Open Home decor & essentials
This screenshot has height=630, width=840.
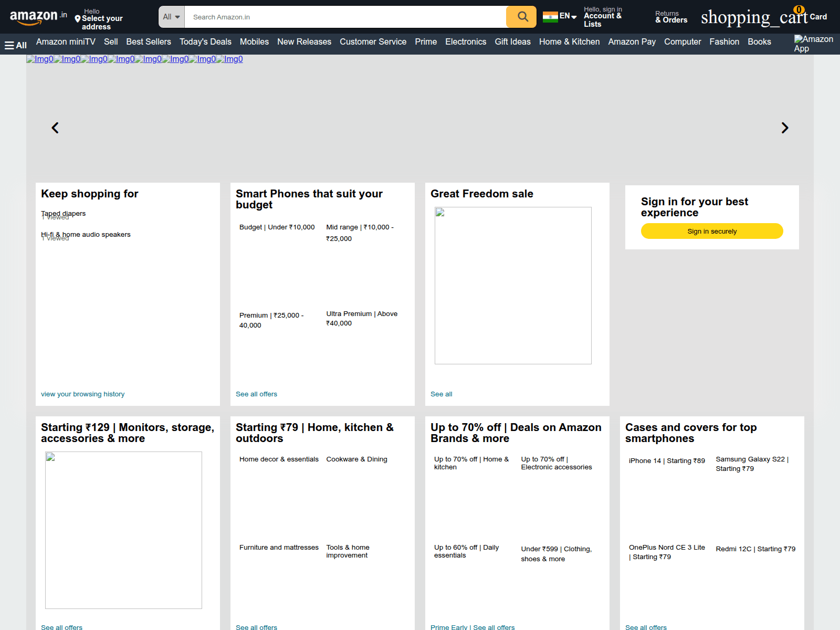click(x=279, y=459)
